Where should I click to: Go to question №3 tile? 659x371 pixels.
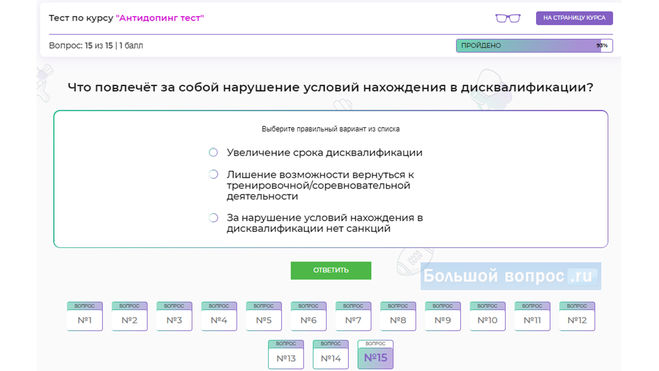[174, 316]
